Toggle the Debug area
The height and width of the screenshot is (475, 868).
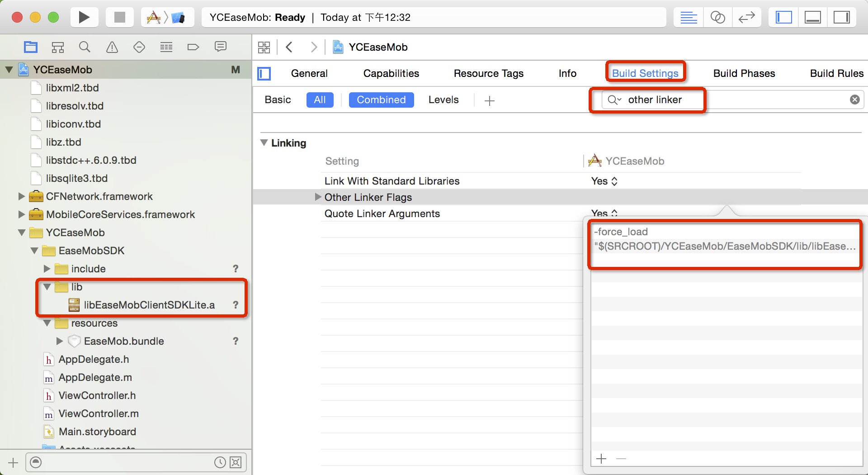coord(812,17)
